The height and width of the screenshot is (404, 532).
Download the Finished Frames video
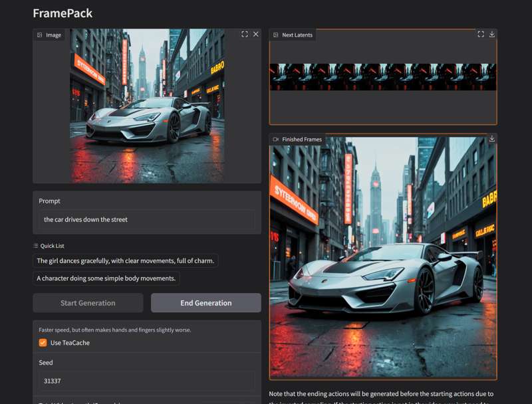coord(492,139)
